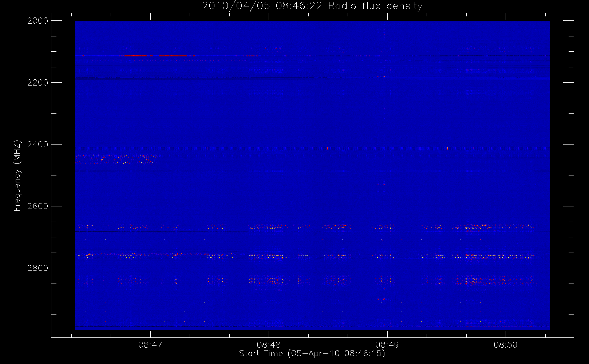This screenshot has height=364, width=589.
Task: Select the 2600 frequency tick label
Action: pos(38,206)
